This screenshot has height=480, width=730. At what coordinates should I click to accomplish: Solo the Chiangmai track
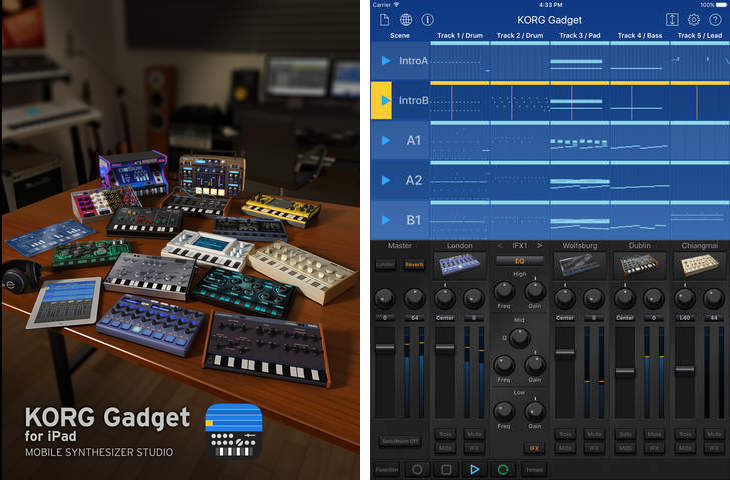tap(685, 434)
